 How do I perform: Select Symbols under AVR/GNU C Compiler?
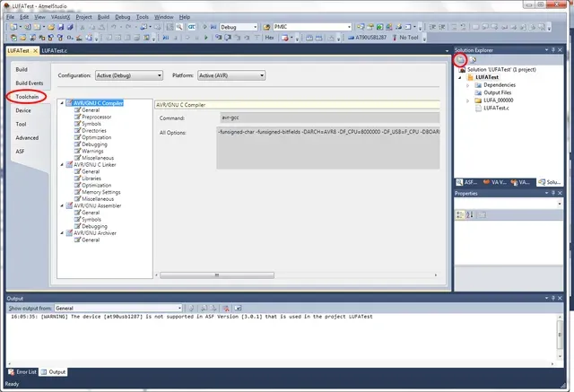point(91,124)
